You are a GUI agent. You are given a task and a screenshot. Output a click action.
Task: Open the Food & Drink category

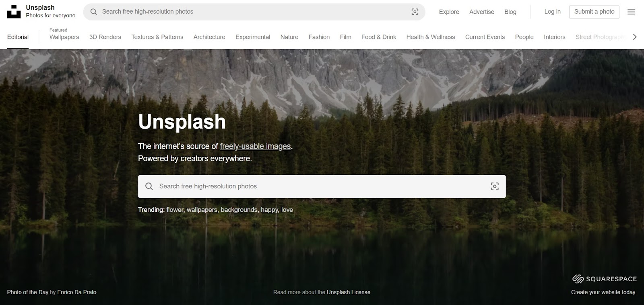point(379,37)
